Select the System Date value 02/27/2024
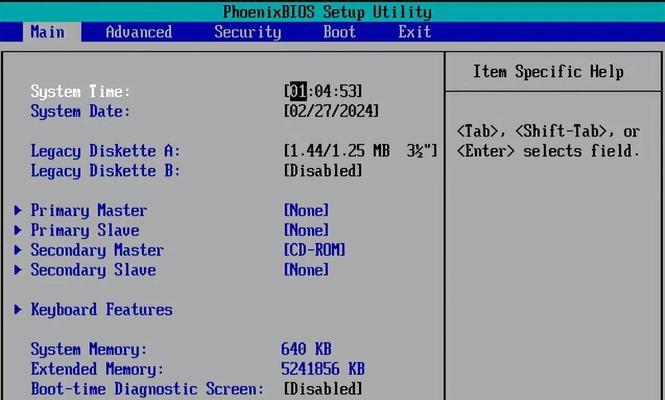 (331, 111)
